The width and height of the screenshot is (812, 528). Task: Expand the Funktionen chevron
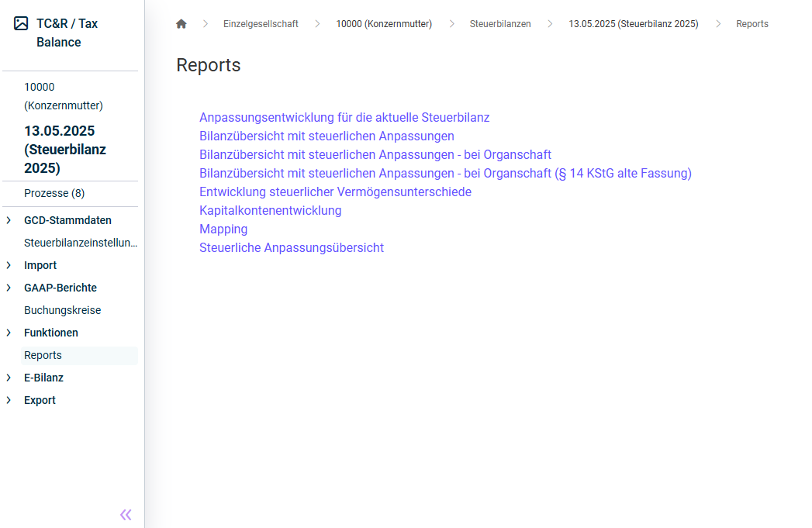pos(9,333)
